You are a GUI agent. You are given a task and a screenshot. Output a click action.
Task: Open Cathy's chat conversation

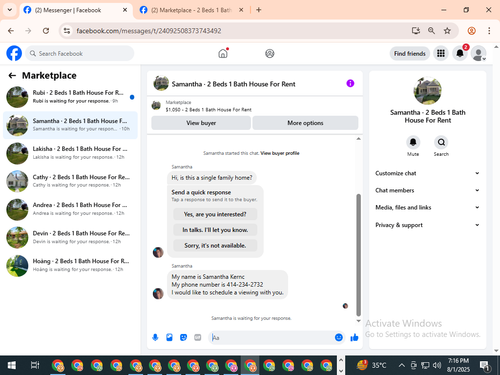[70, 181]
